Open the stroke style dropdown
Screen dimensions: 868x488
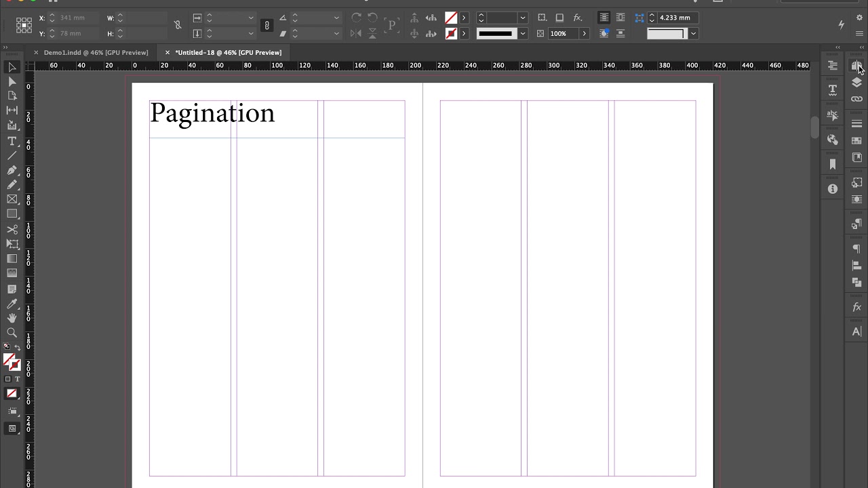point(523,33)
